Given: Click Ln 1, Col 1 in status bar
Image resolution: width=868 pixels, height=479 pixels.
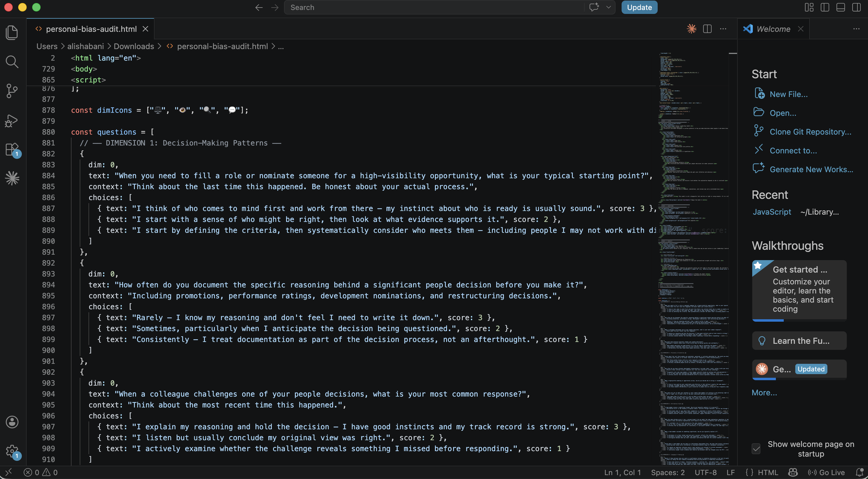Looking at the screenshot, I should tap(622, 472).
